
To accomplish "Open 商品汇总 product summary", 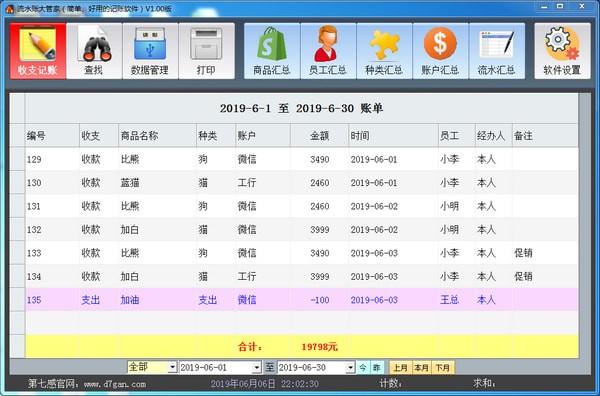I will coord(272,51).
